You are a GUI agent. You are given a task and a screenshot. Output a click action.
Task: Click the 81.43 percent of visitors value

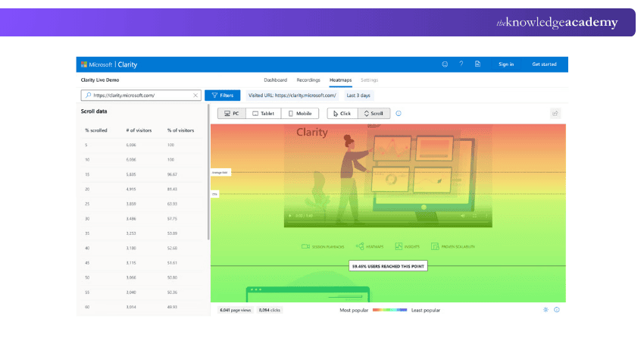pos(172,189)
